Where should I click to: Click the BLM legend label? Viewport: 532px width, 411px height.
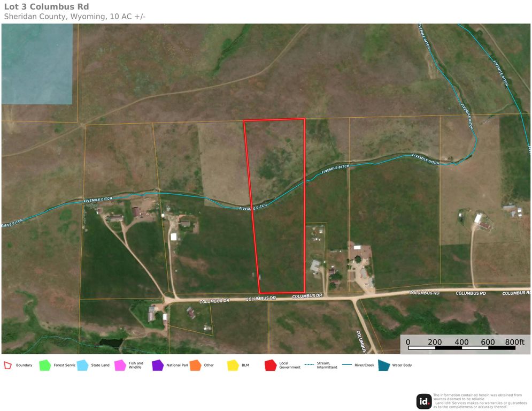point(245,365)
